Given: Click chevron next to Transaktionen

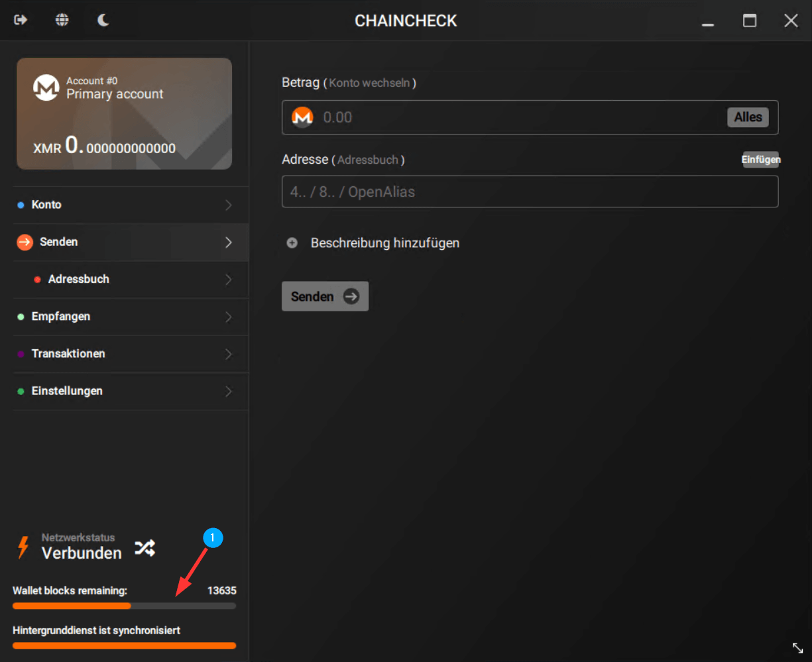Looking at the screenshot, I should 229,354.
